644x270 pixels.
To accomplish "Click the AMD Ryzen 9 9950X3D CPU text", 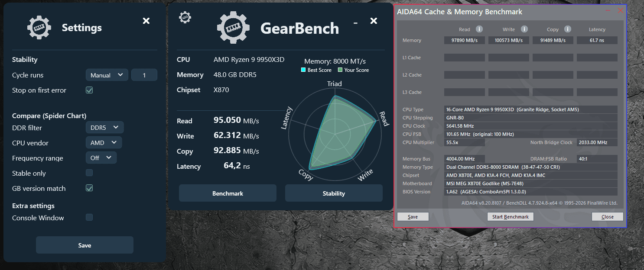I will (249, 60).
